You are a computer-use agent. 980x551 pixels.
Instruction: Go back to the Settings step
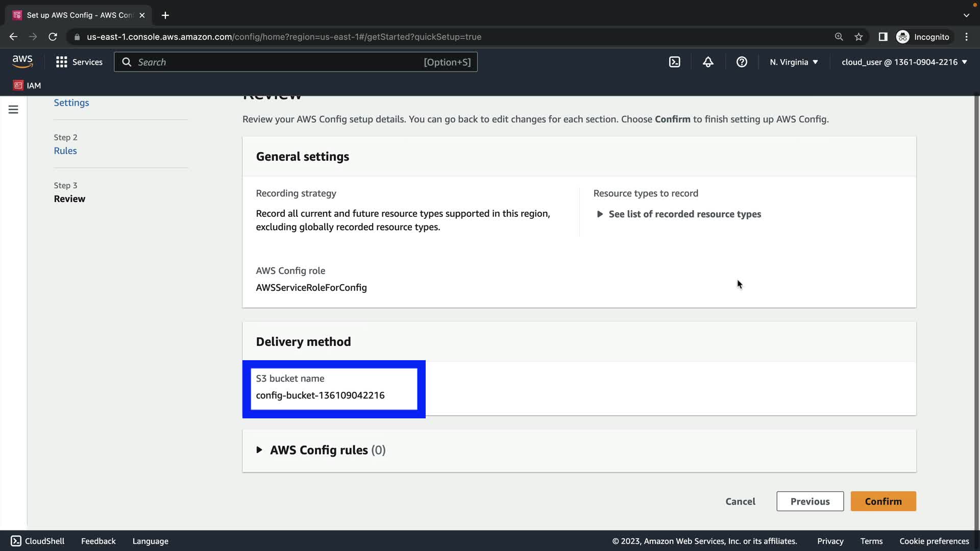[x=71, y=103]
